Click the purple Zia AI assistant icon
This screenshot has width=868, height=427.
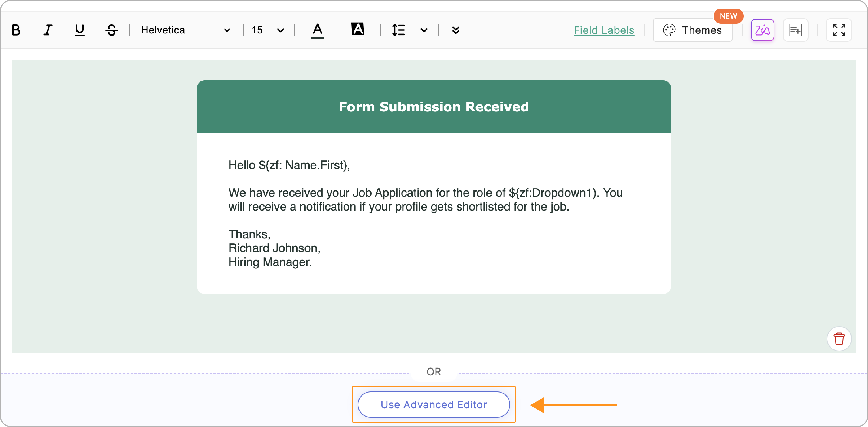tap(762, 30)
